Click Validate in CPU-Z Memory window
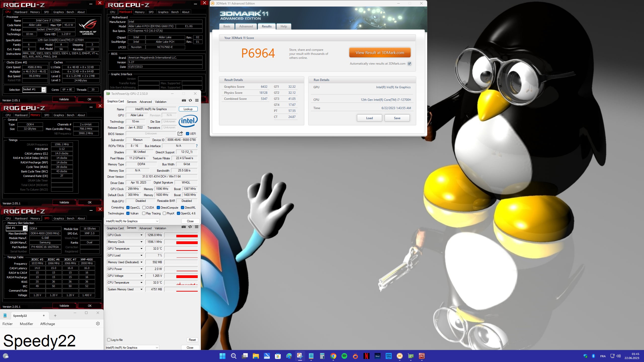 pyautogui.click(x=64, y=202)
